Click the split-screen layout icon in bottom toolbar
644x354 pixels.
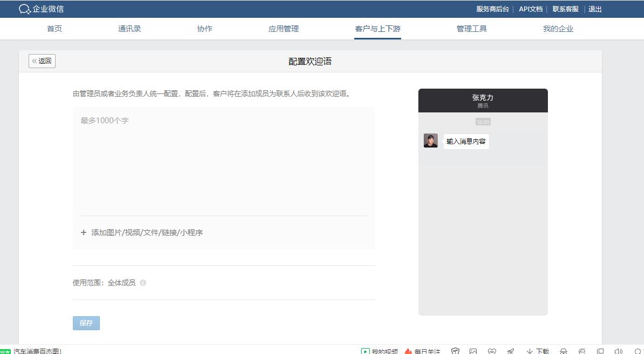coord(600,350)
